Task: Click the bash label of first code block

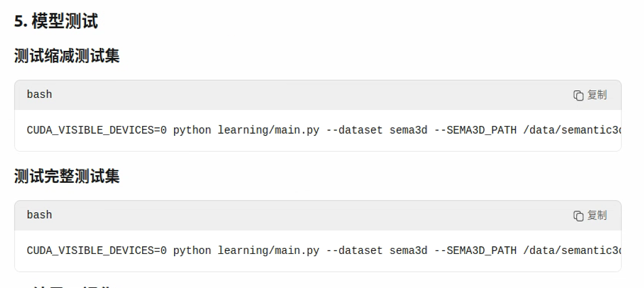Action: (39, 94)
